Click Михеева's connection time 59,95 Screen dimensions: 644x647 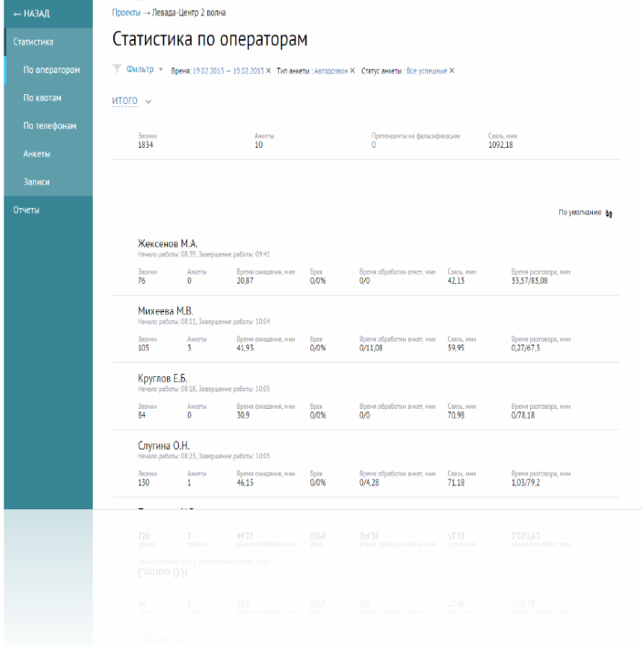[456, 348]
